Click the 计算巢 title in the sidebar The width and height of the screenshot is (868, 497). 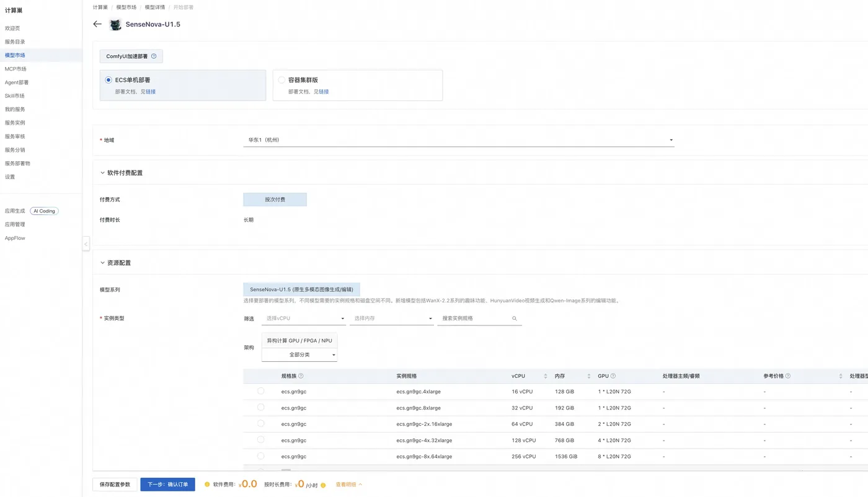(x=14, y=10)
